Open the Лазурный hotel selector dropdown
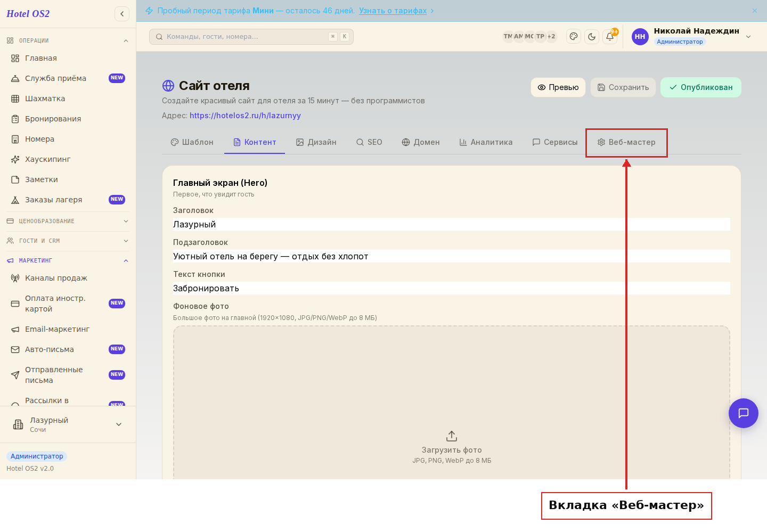The image size is (767, 532). (x=68, y=424)
